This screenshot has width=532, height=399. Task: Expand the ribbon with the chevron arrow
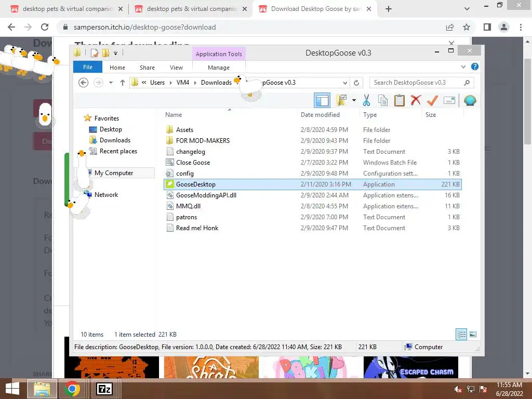[463, 67]
